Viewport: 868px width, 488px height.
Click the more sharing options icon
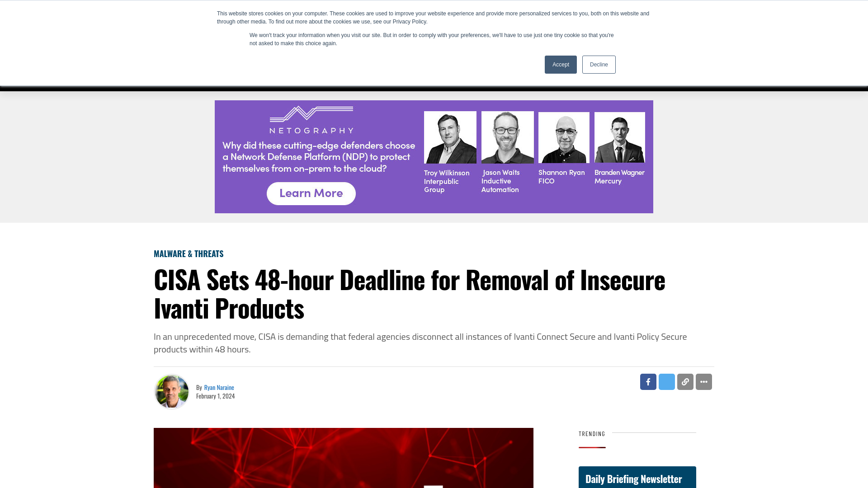point(703,381)
